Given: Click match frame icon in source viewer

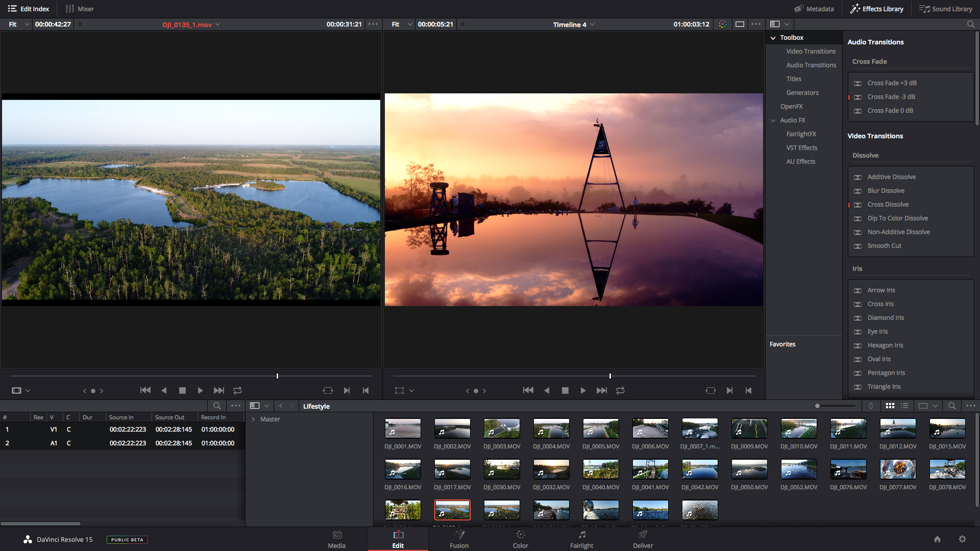Looking at the screenshot, I should 328,390.
